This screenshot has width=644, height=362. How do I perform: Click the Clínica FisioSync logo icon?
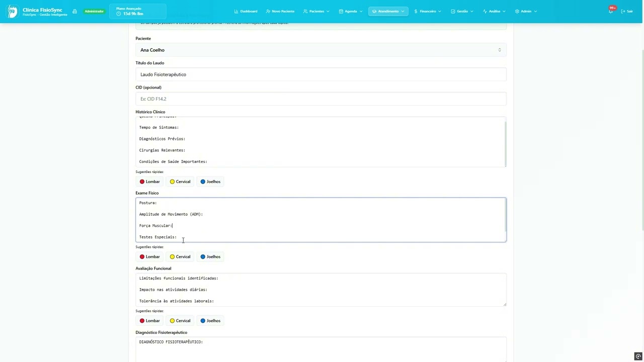(12, 11)
